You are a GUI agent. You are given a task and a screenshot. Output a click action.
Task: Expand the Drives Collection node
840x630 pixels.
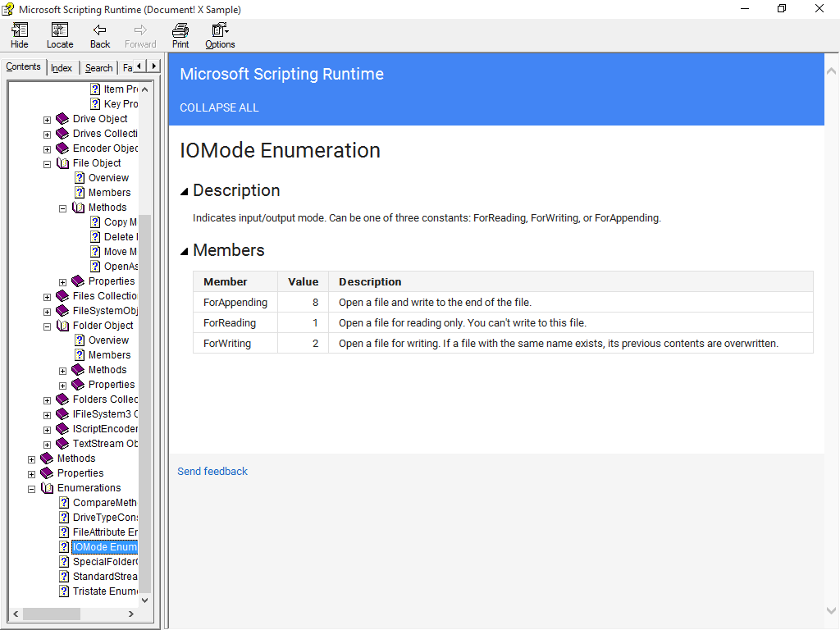[47, 135]
